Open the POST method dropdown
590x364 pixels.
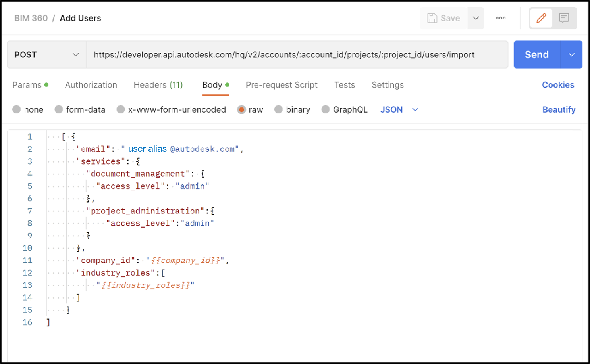46,54
